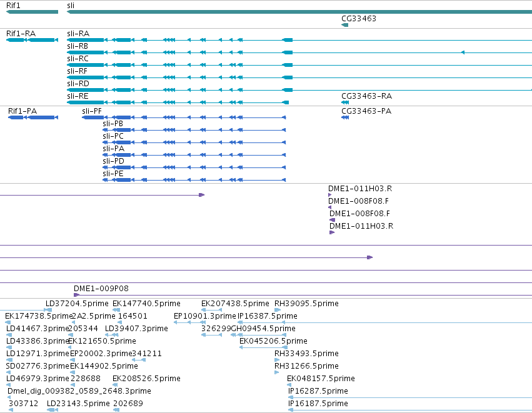Select the EP10901.3prime EST label
532x413 pixels.
pyautogui.click(x=204, y=316)
